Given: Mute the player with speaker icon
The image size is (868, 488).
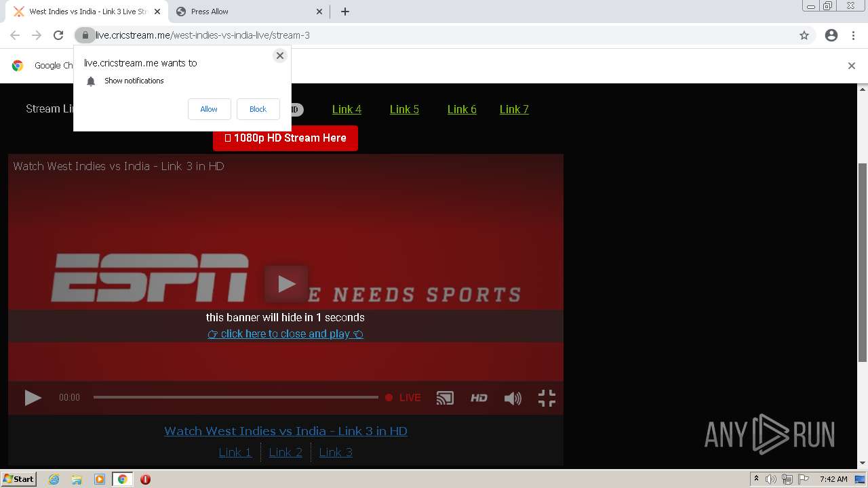Looking at the screenshot, I should click(513, 399).
